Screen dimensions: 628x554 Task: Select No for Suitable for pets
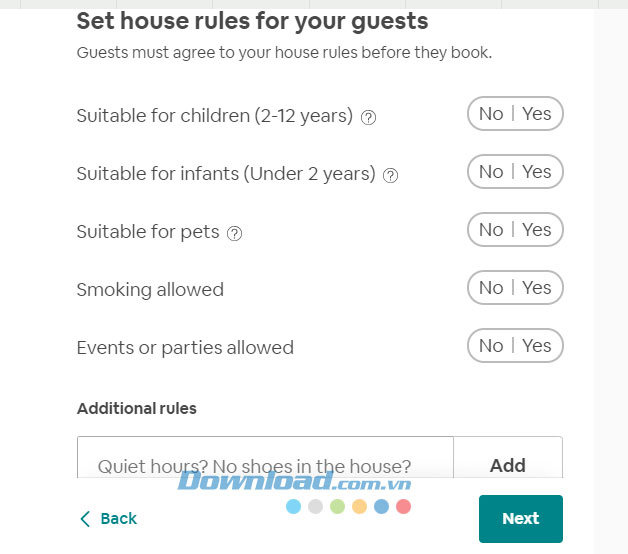coord(491,230)
